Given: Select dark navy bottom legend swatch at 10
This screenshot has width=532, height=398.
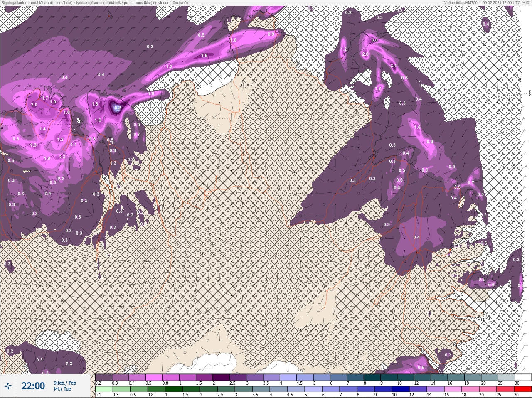Looking at the screenshot, I should pyautogui.click(x=401, y=389).
